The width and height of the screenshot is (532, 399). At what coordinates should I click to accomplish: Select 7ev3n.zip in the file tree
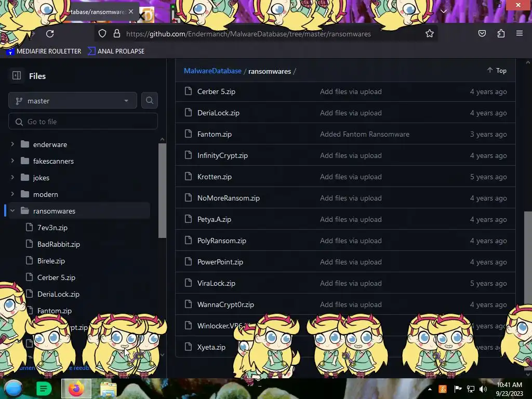coord(52,228)
